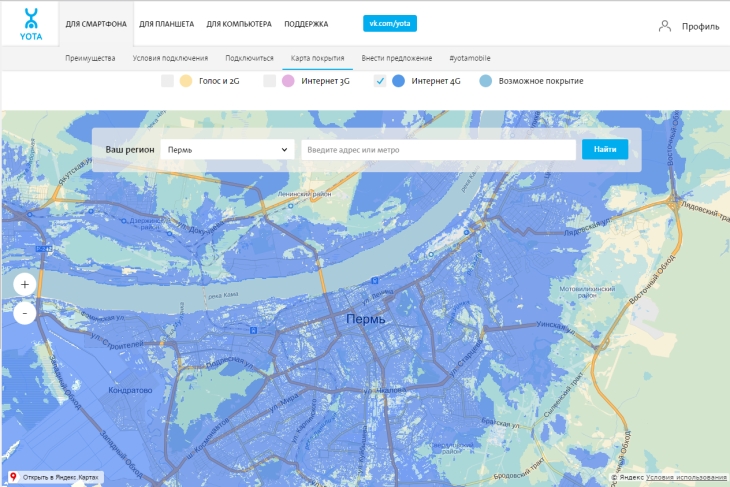Click the Кондратово label on map

coord(130,390)
